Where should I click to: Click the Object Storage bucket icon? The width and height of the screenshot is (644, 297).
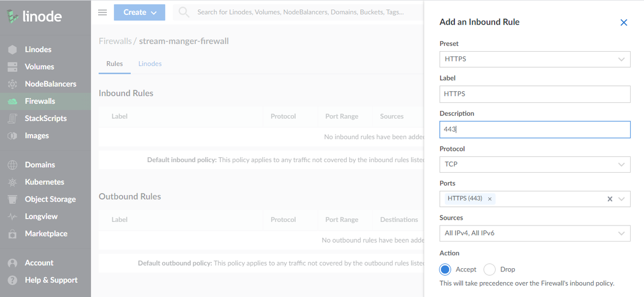tap(12, 199)
